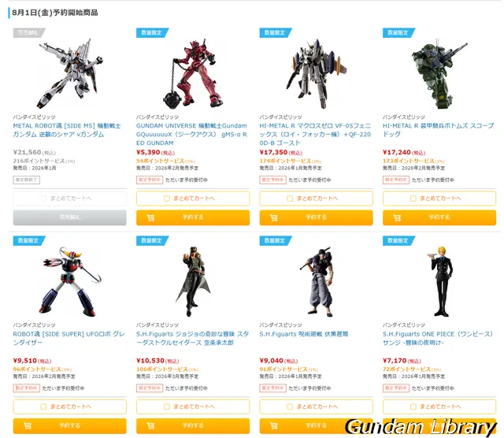Screen dimensions: 504x438
Task: Check まとめてカートへ box for Sanji figure
Action: (x=413, y=406)
